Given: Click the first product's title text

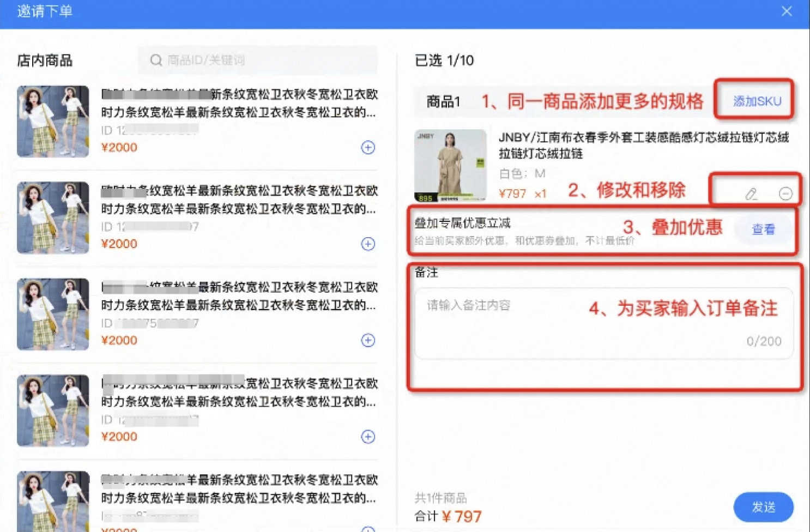Looking at the screenshot, I should pos(239,104).
